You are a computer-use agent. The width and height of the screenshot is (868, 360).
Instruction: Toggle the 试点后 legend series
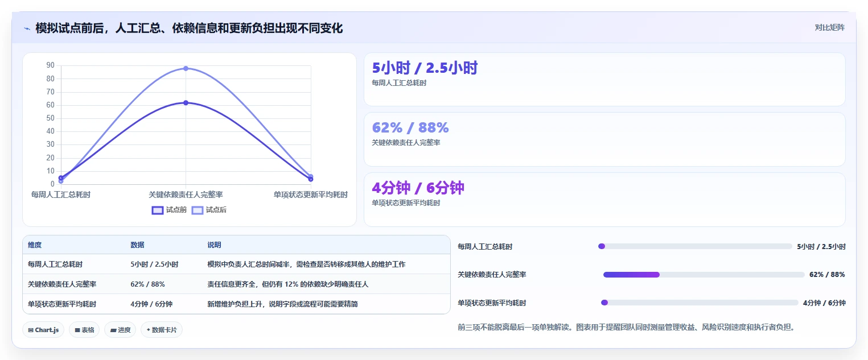click(209, 210)
